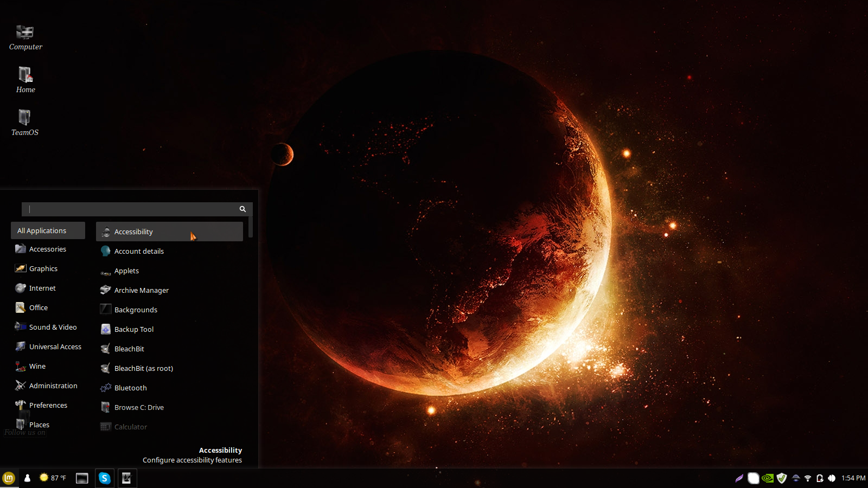Click the Linux Mint menu button
Screen dimensions: 868x488
pyautogui.click(x=9, y=478)
